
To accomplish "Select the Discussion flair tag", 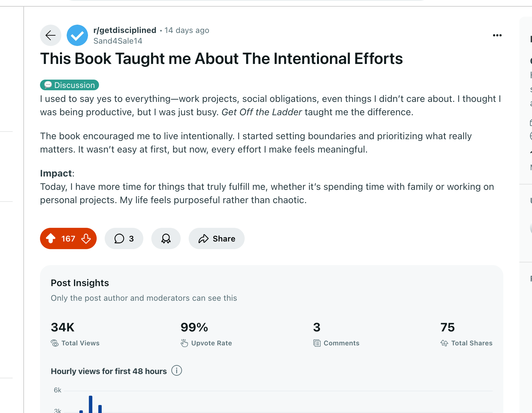I will (x=69, y=85).
